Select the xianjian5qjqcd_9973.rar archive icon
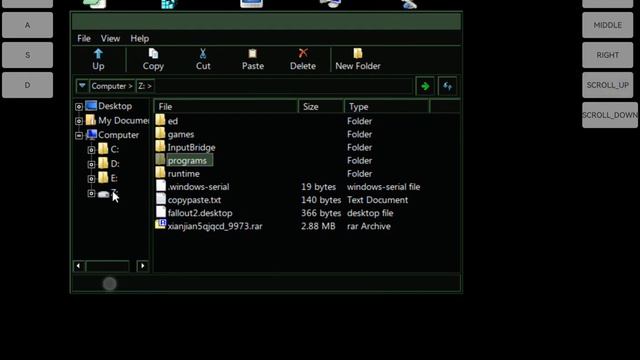The image size is (640, 360). [x=160, y=224]
